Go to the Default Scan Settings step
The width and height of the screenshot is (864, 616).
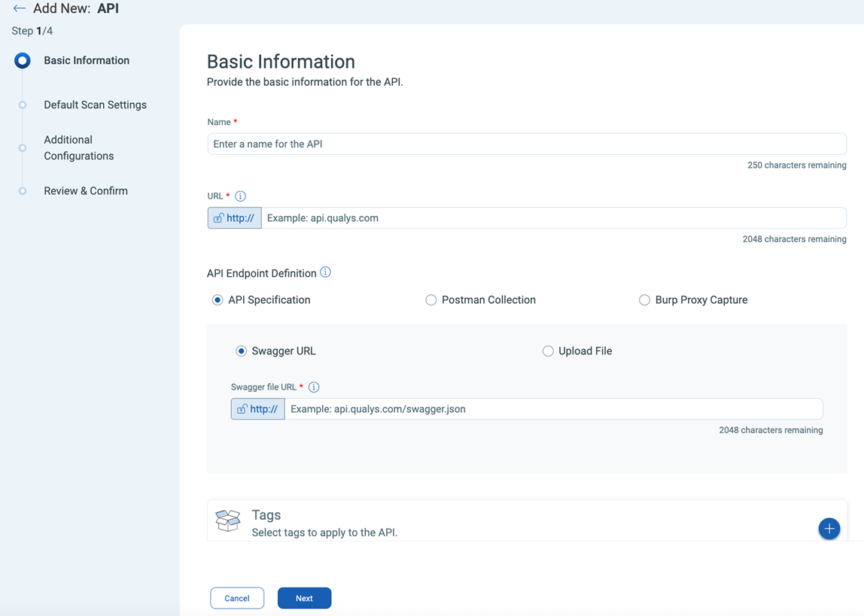(95, 105)
